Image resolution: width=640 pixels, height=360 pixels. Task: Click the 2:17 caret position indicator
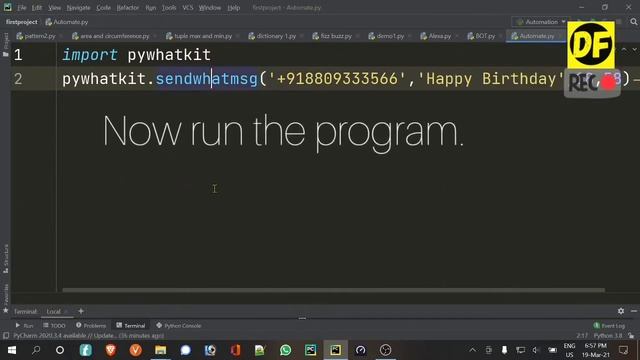(x=582, y=336)
